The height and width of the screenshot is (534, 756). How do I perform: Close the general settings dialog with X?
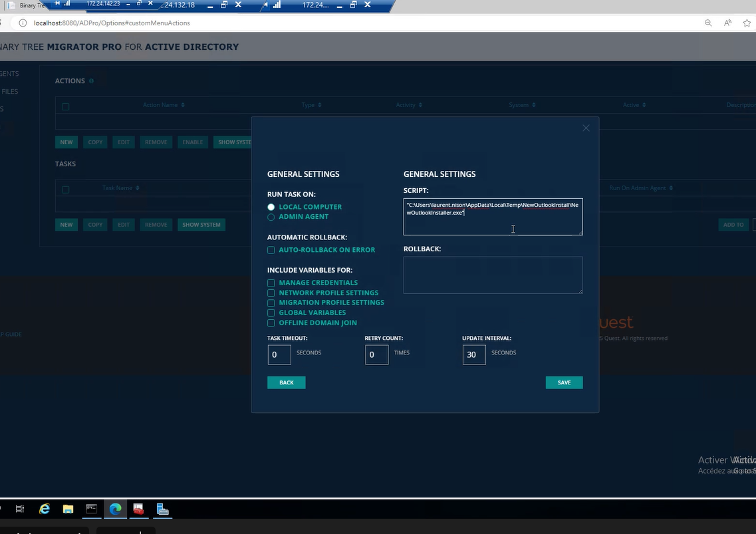[586, 128]
